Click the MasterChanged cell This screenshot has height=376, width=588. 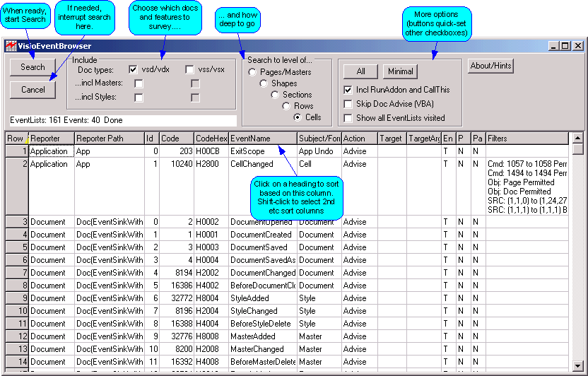[262, 349]
